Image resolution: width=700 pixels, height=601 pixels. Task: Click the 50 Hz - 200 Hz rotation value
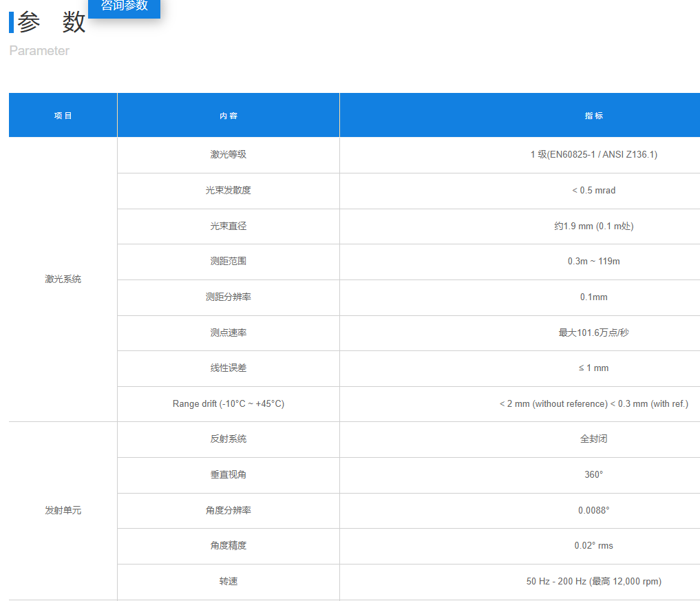coord(593,581)
